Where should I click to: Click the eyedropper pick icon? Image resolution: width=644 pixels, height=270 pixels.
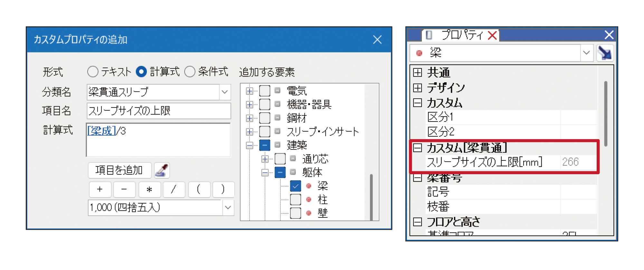[x=162, y=170]
